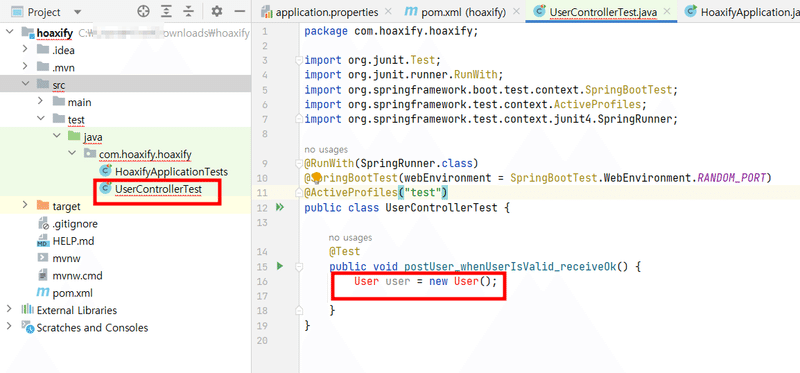Viewport: 800px width, 373px height.
Task: Select the main folder in tree
Action: [80, 102]
